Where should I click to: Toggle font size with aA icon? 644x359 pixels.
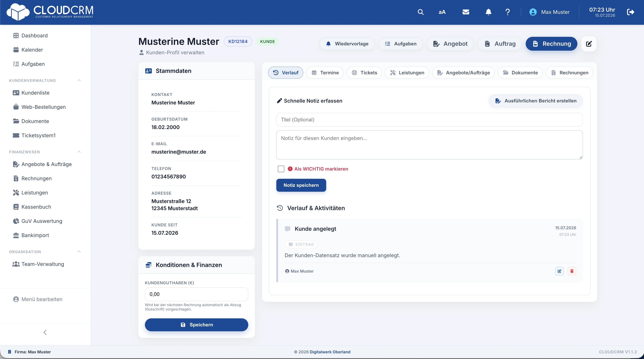click(442, 12)
